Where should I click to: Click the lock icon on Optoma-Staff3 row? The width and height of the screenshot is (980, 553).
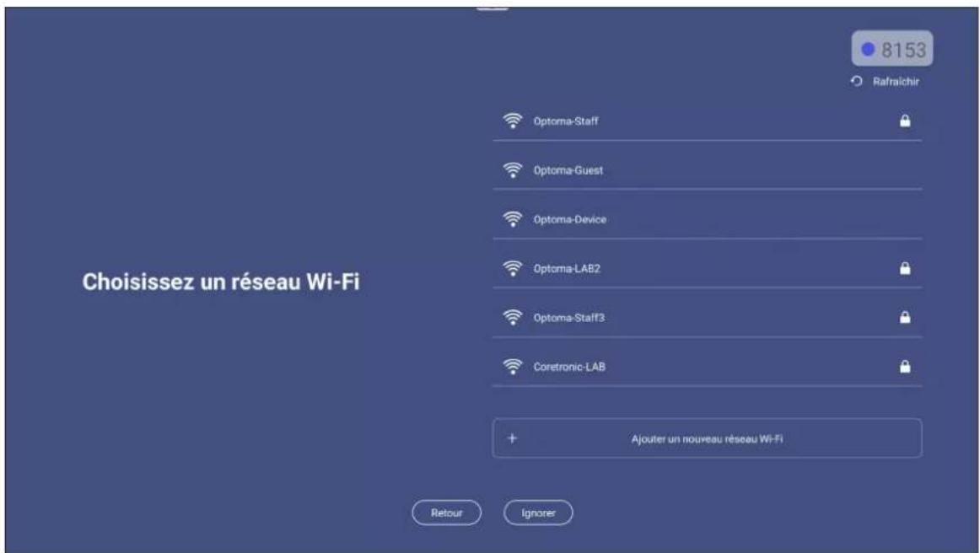pos(904,318)
